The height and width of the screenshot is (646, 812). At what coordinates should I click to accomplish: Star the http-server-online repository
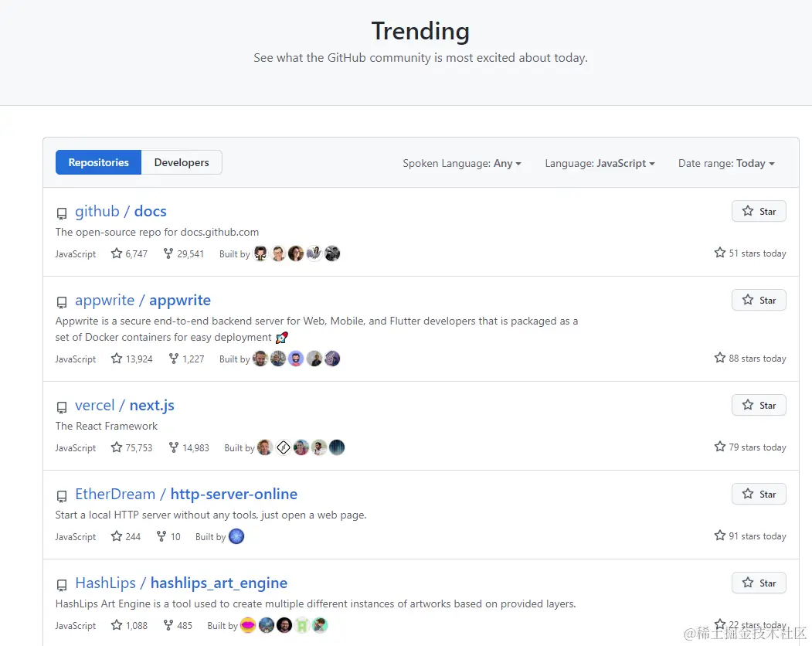[759, 494]
